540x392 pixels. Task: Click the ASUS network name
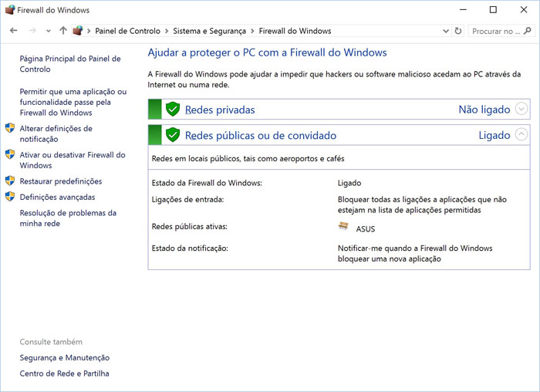coord(366,229)
